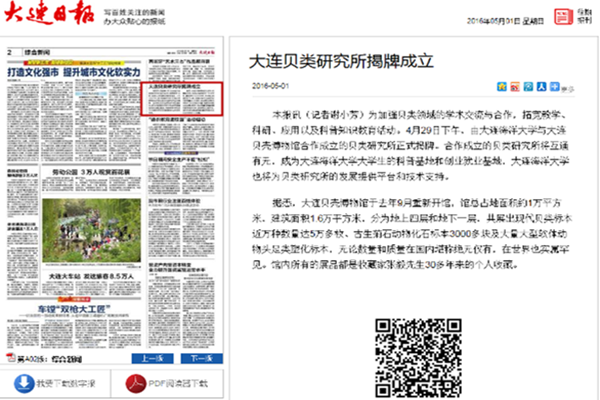Click the blue plus share icon

click(x=554, y=87)
